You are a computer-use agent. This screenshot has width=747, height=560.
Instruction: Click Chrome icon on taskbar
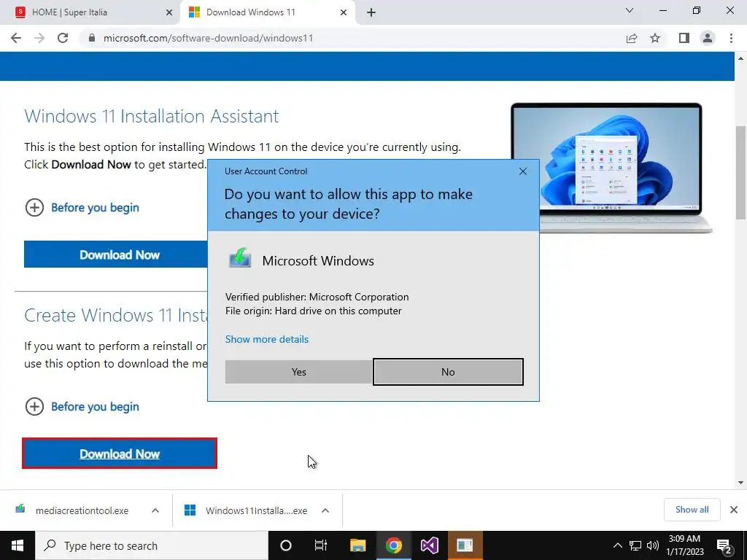tap(393, 545)
